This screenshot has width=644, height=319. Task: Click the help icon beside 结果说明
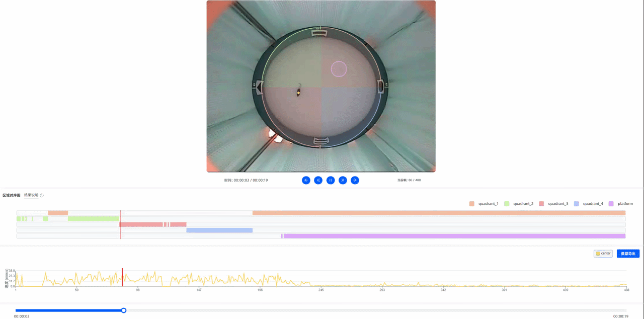point(42,195)
